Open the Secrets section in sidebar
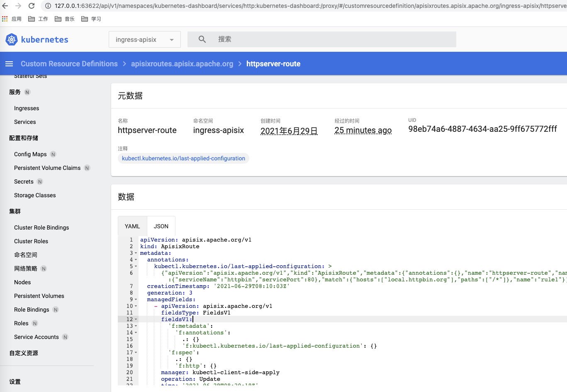567x392 pixels. coord(24,181)
